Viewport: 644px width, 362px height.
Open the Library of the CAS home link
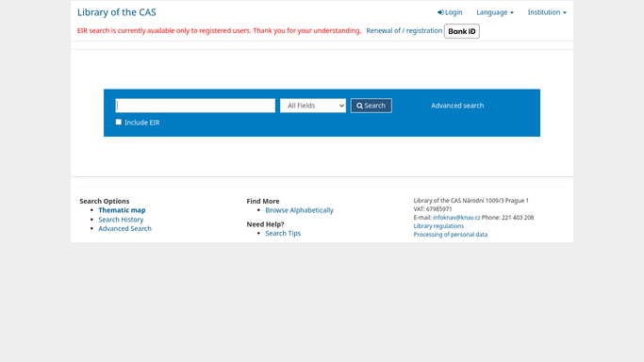pos(117,12)
